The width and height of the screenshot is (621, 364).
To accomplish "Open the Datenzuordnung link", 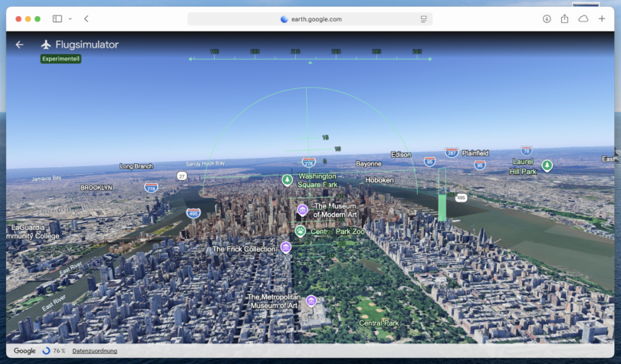I will click(94, 351).
